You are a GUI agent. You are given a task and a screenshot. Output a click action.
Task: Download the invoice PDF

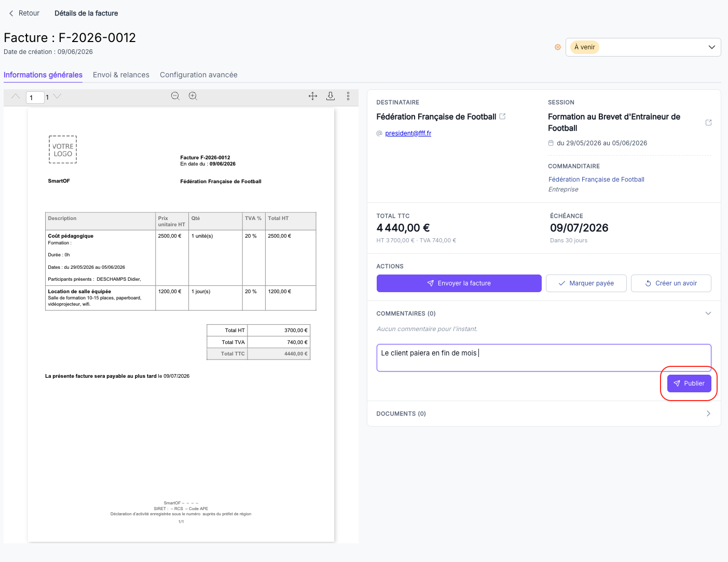click(331, 96)
